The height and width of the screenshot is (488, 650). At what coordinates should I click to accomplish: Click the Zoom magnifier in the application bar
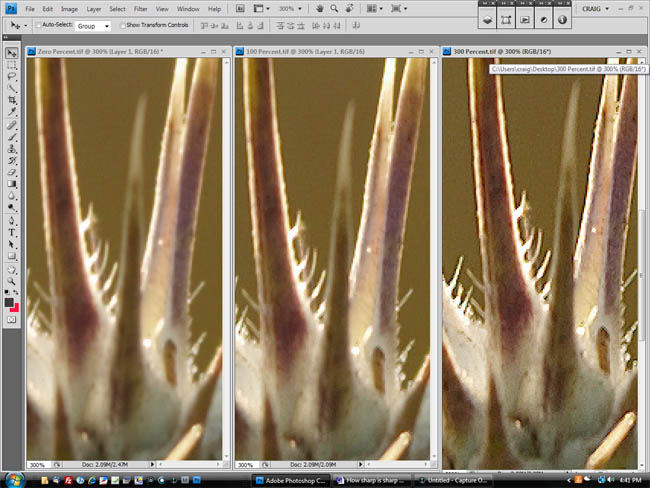coord(334,8)
